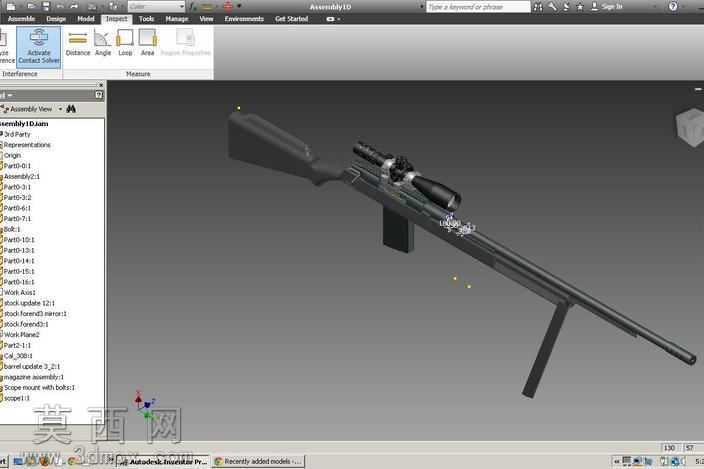
Task: Click the Analyze Interference tool
Action: click(x=6, y=47)
